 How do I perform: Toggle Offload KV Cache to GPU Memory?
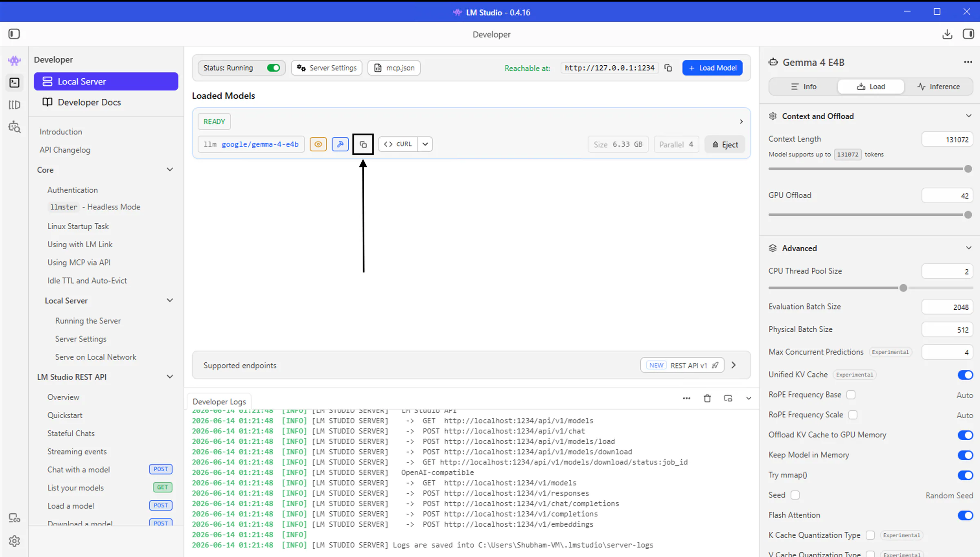click(x=965, y=435)
